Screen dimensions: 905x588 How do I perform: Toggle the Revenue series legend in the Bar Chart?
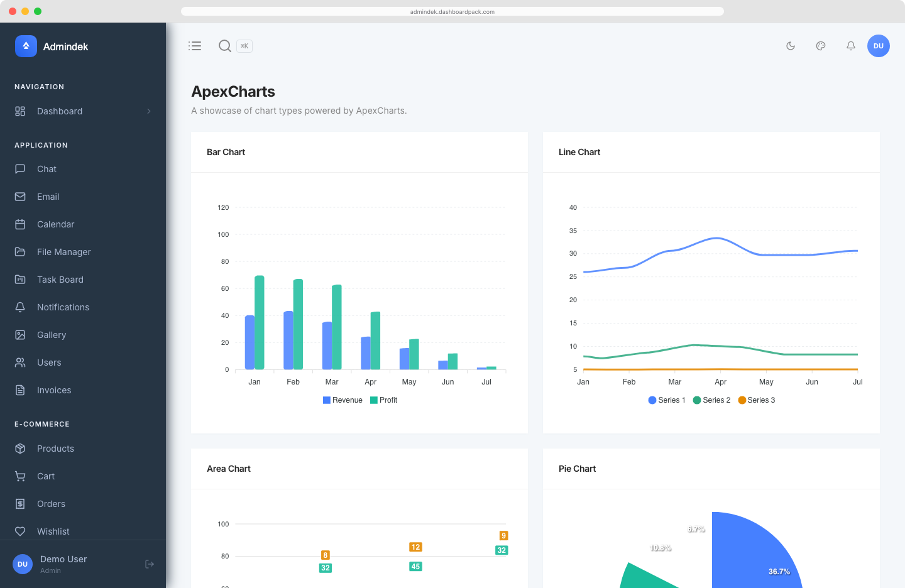click(343, 400)
